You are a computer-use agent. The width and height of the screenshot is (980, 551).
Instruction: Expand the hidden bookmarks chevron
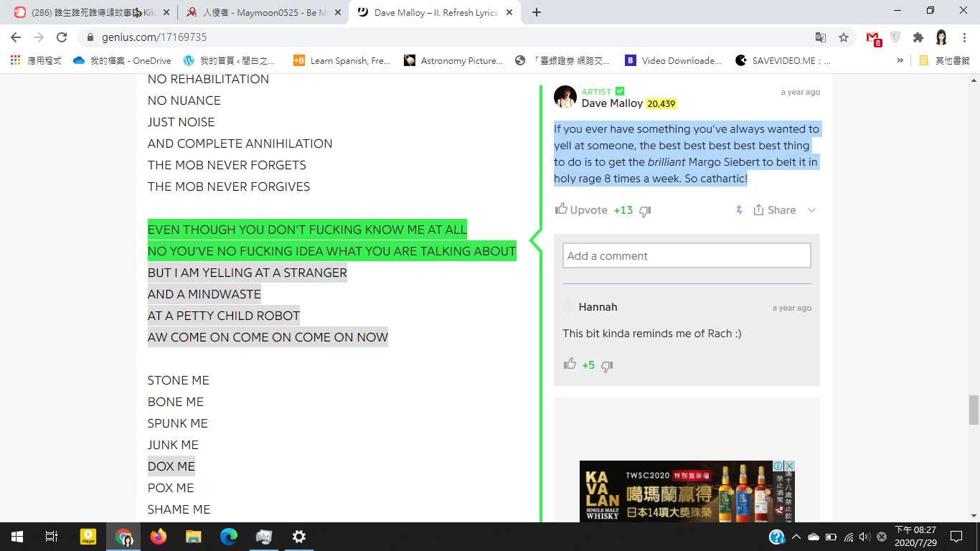point(900,61)
